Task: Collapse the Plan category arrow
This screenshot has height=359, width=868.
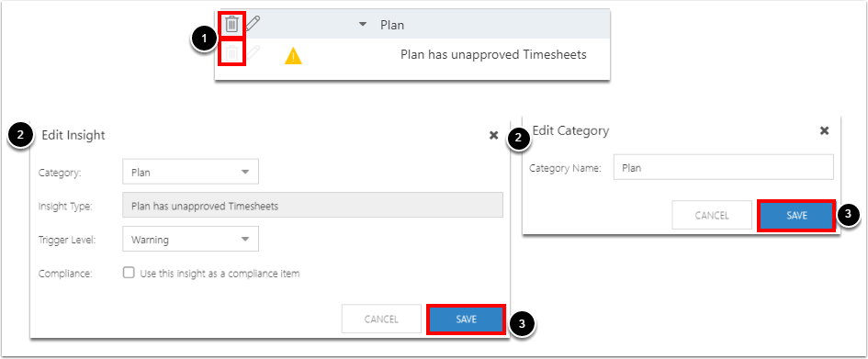Action: 363,25
